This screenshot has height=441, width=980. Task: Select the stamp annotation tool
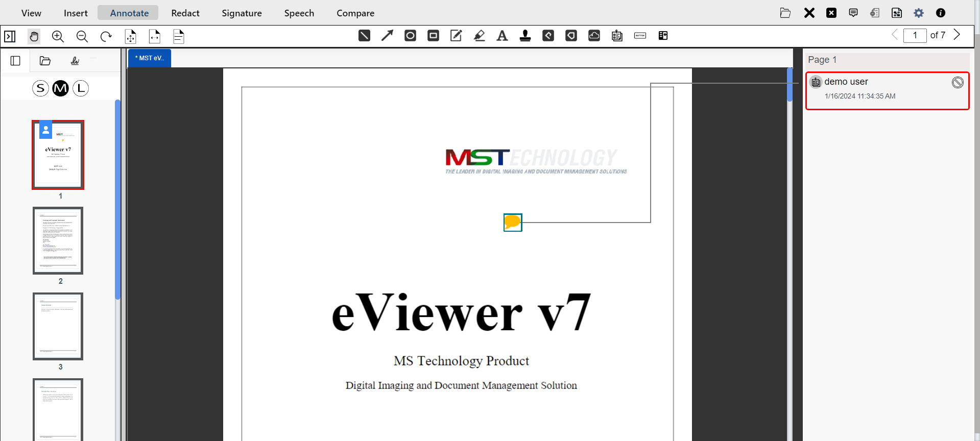[525, 36]
